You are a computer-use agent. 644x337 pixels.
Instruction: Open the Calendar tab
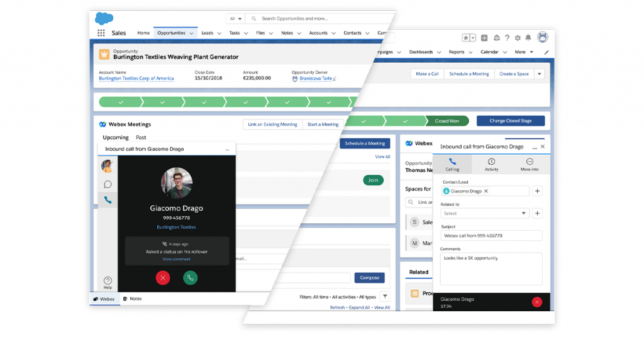point(489,52)
